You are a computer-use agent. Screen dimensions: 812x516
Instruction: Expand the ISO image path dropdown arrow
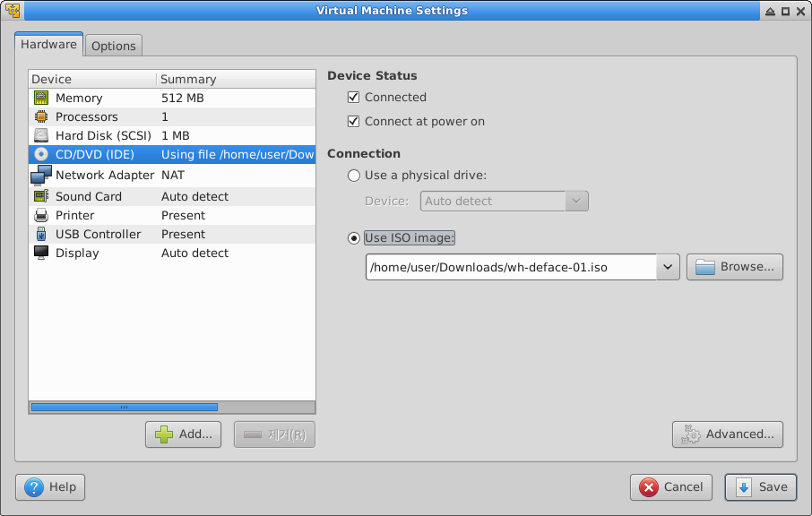click(x=668, y=267)
